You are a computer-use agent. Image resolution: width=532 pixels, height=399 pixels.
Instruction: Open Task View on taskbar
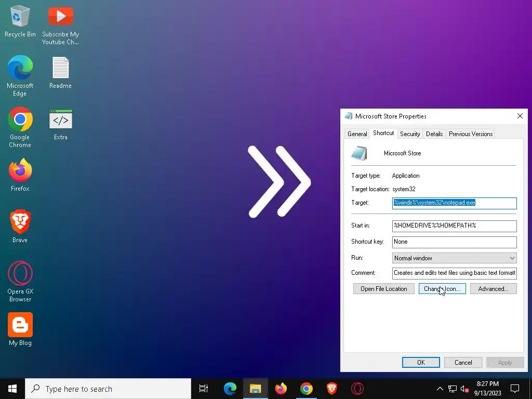pos(204,389)
